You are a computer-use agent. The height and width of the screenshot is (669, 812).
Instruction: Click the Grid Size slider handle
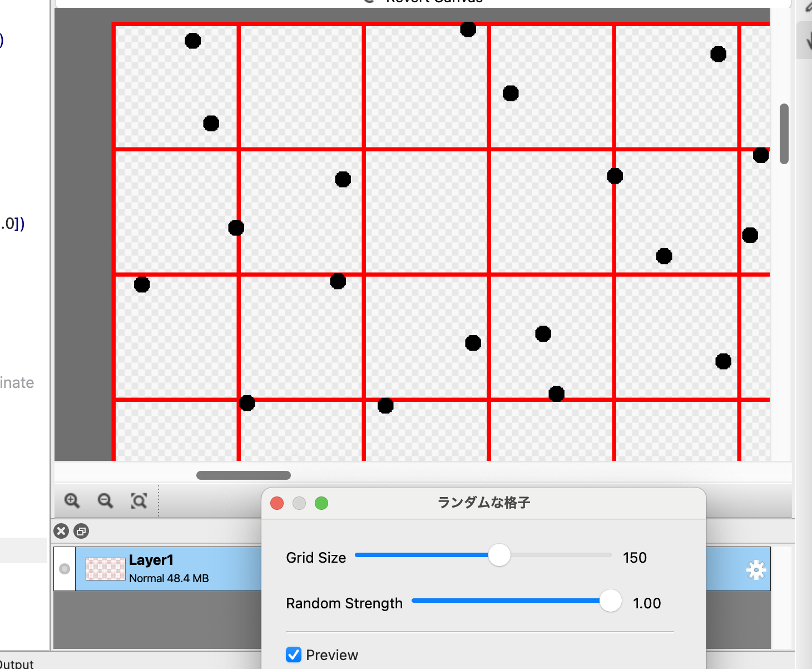pyautogui.click(x=499, y=555)
